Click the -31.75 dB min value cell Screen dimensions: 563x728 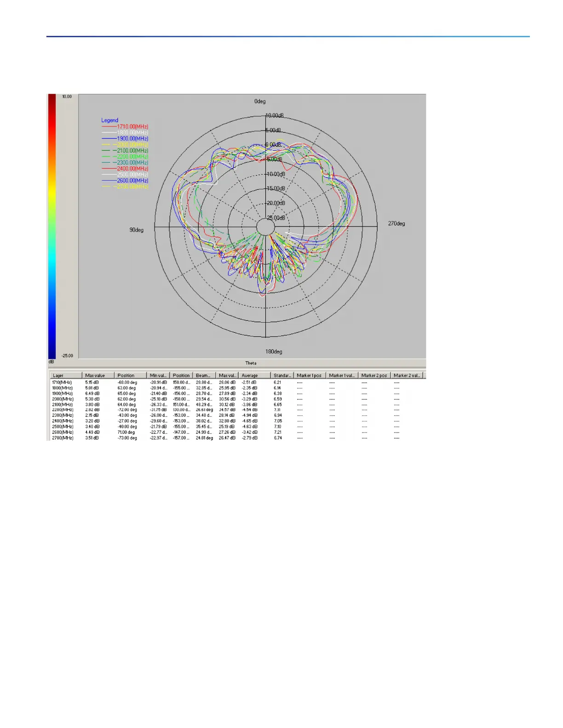point(158,410)
